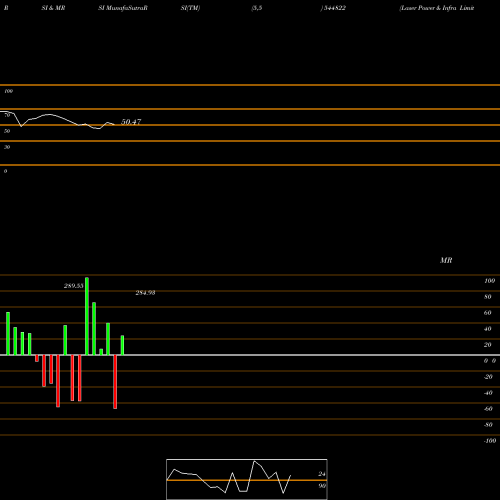Click the MR chart heading text
500x500 pixels.
pyautogui.click(x=446, y=260)
